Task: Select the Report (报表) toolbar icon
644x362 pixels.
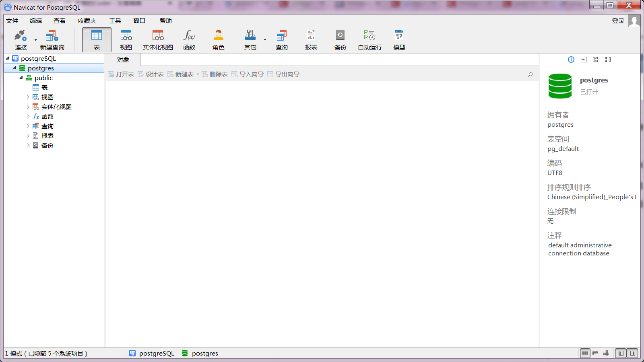Action: (x=311, y=40)
